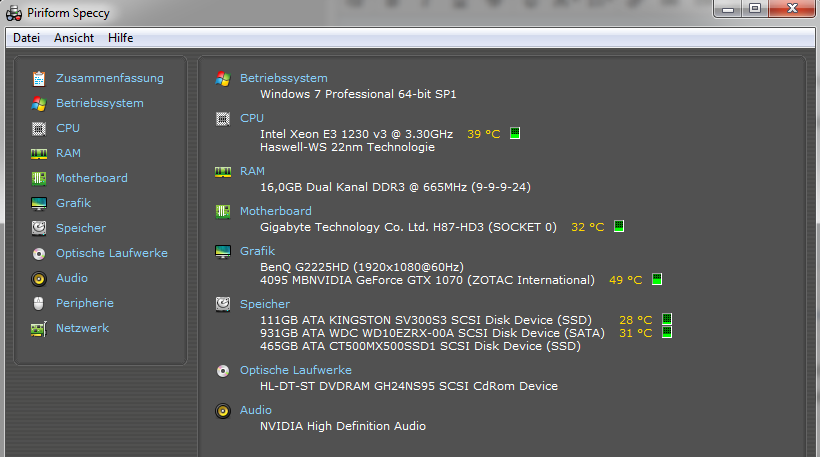Click the CPU temperature value 39 °C
820x457 pixels.
(x=484, y=134)
